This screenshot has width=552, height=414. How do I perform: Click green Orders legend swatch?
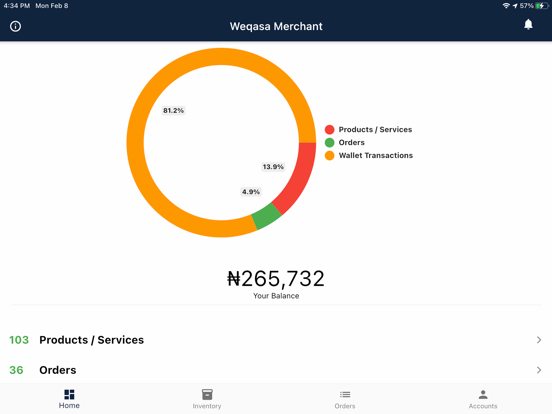[x=330, y=143]
